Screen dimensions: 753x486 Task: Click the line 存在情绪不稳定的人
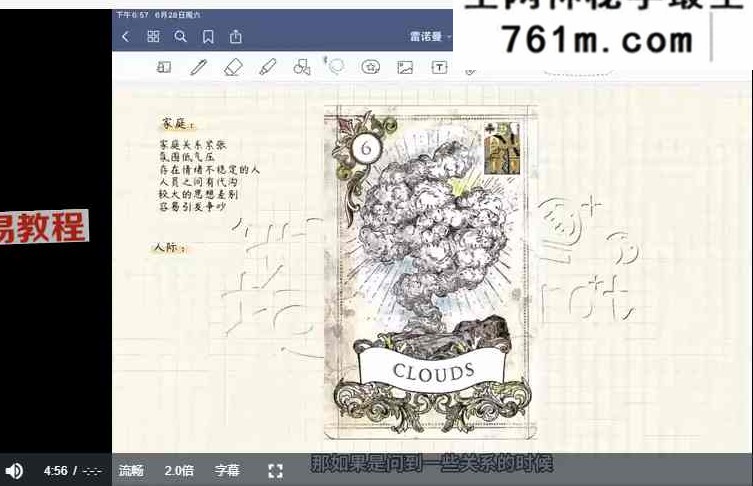click(x=209, y=170)
